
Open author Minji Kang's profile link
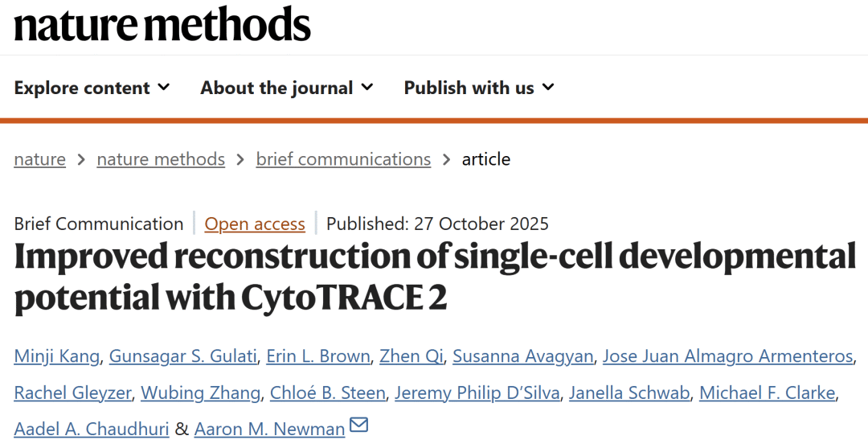56,356
